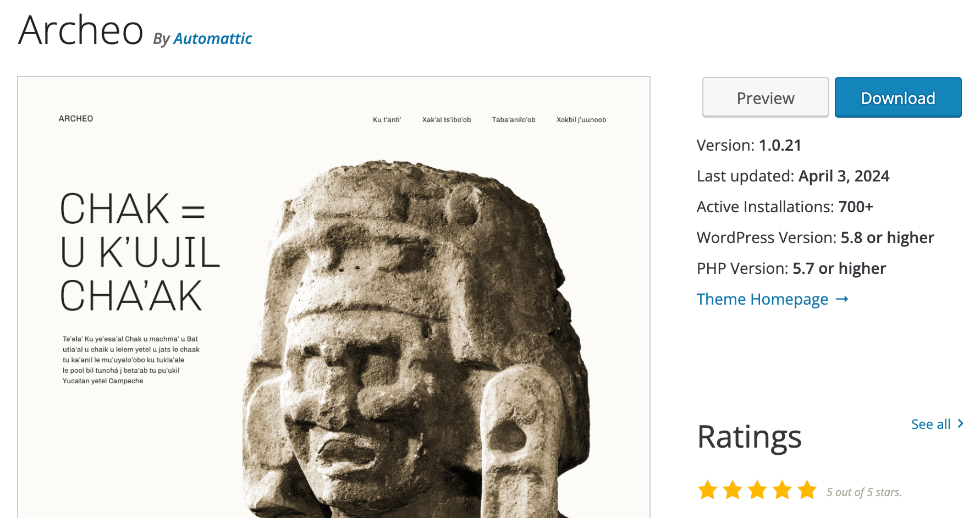The width and height of the screenshot is (980, 518).
Task: Open the Xokbil j'uunoob navigation entry
Action: 581,119
